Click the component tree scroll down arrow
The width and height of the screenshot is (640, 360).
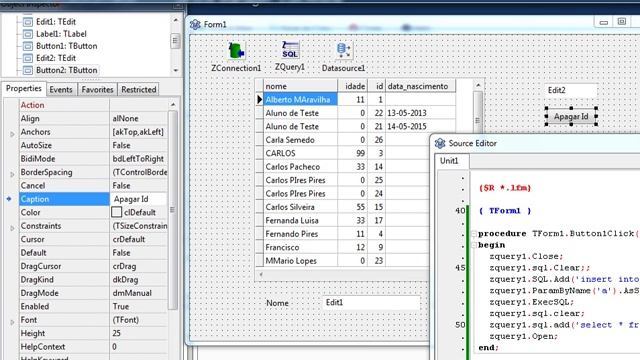(176, 71)
